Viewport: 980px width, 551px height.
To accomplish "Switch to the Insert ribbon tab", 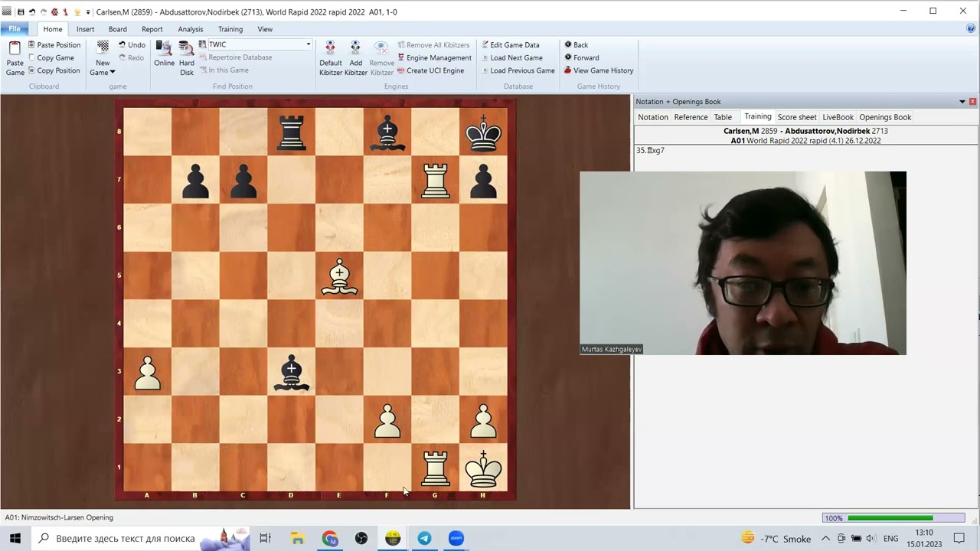I will [x=85, y=29].
